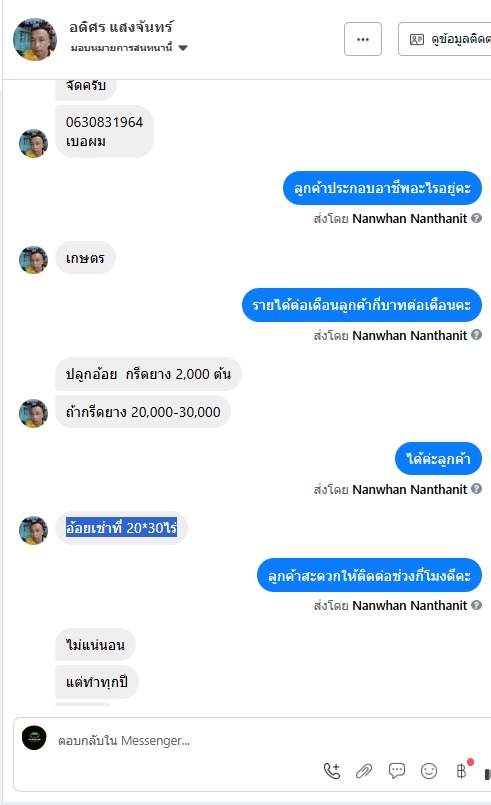491x805 pixels.
Task: Open the assign conversation มอบหมายการสนทนานี้ menu
Action: (x=129, y=48)
